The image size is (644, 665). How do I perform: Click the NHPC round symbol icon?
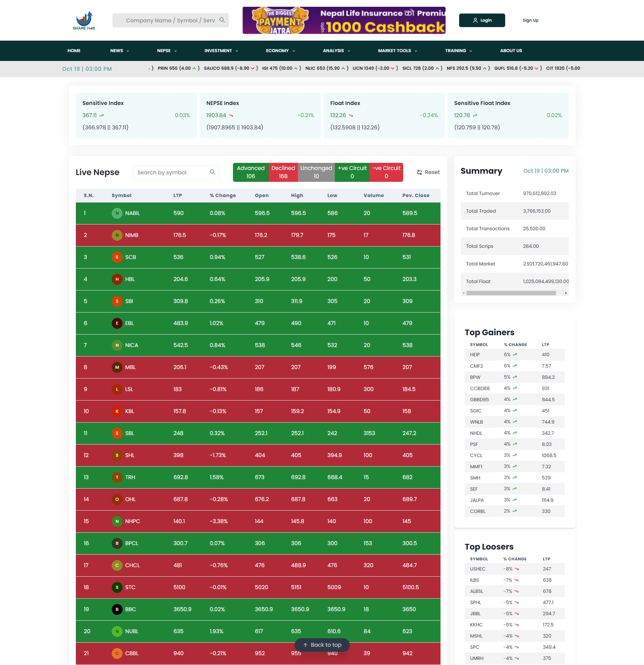coord(117,521)
